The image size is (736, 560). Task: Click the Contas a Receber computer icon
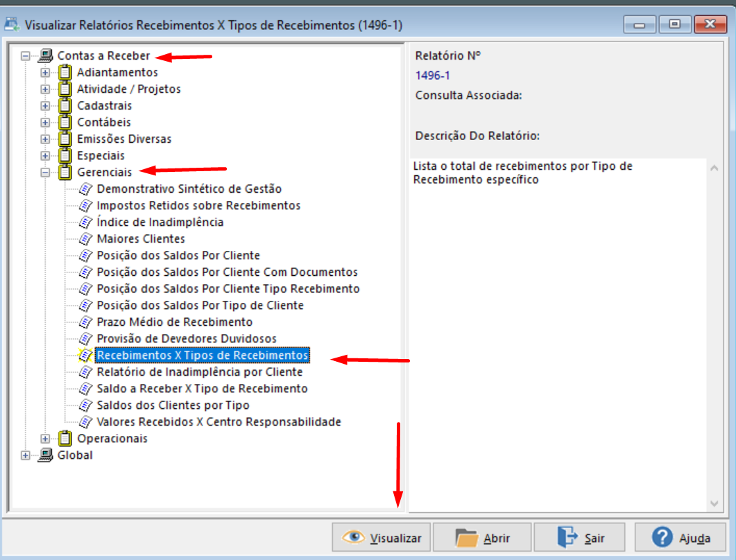(x=46, y=56)
